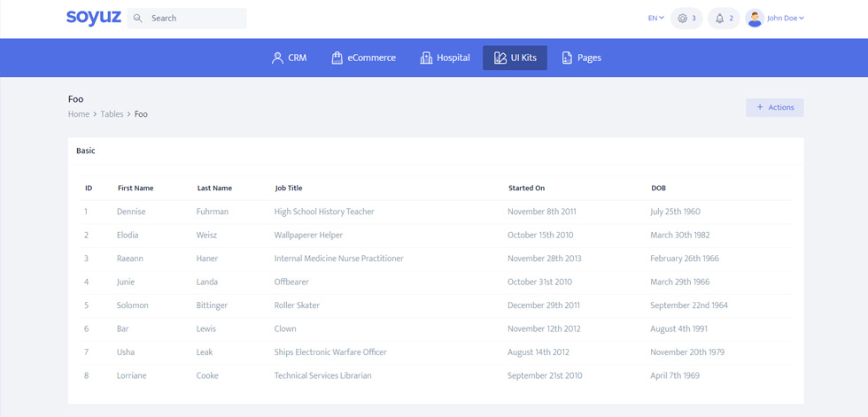868x417 pixels.
Task: Open the CRM menu
Action: 289,58
